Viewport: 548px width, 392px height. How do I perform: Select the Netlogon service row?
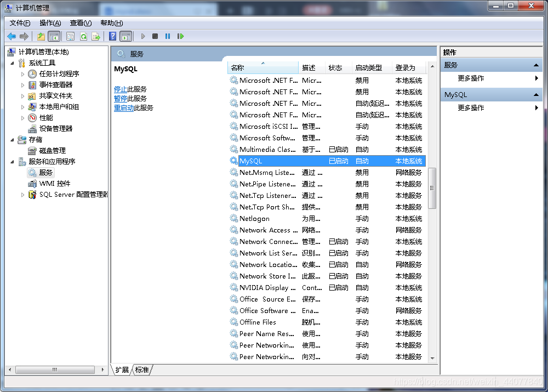(x=327, y=219)
